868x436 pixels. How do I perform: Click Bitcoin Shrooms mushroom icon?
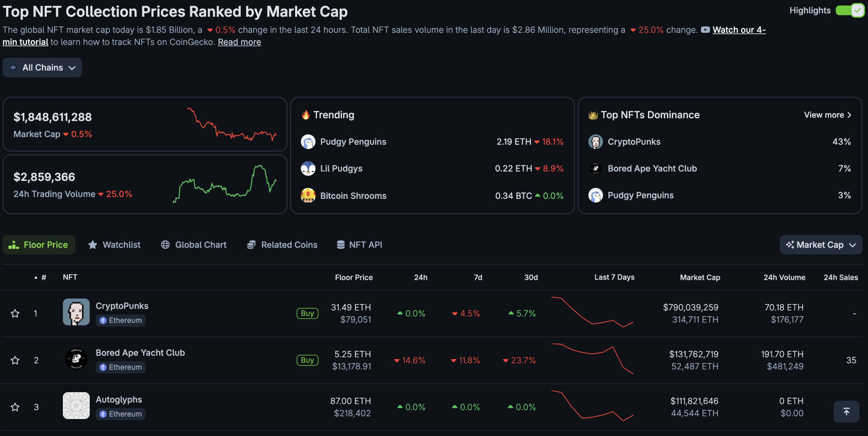[x=308, y=195]
